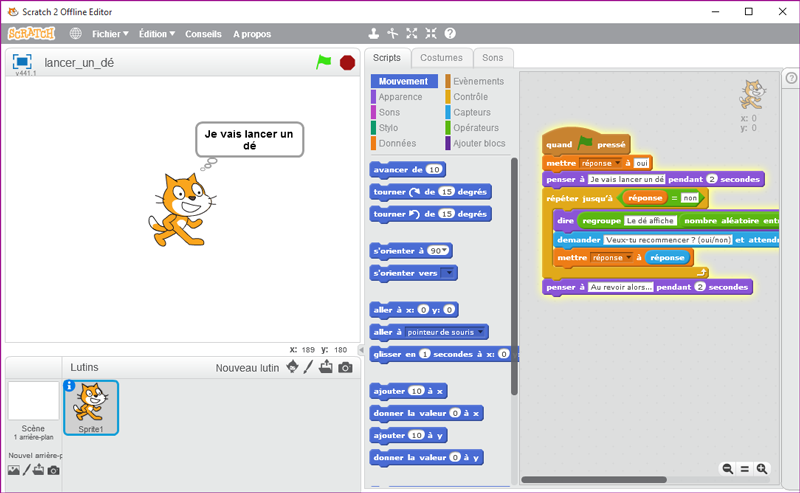800x493 pixels.
Task: Open the sprite info blue i button
Action: pyautogui.click(x=69, y=386)
